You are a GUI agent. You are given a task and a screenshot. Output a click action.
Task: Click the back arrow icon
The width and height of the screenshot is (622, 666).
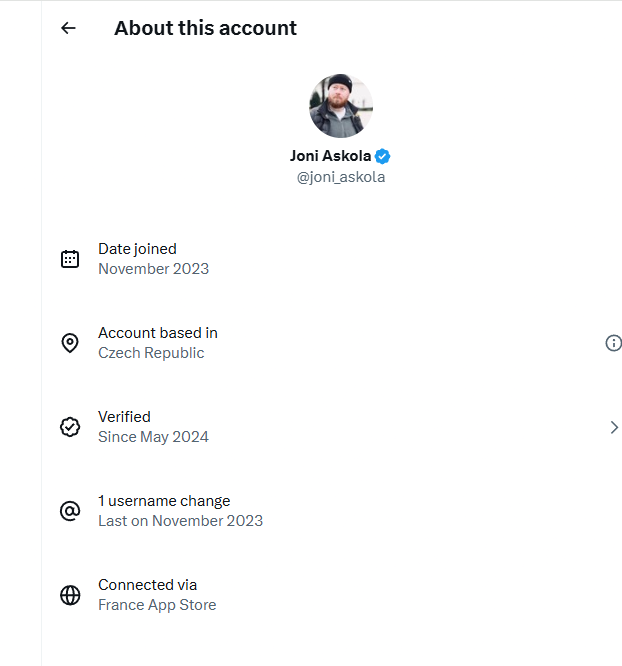(x=68, y=28)
